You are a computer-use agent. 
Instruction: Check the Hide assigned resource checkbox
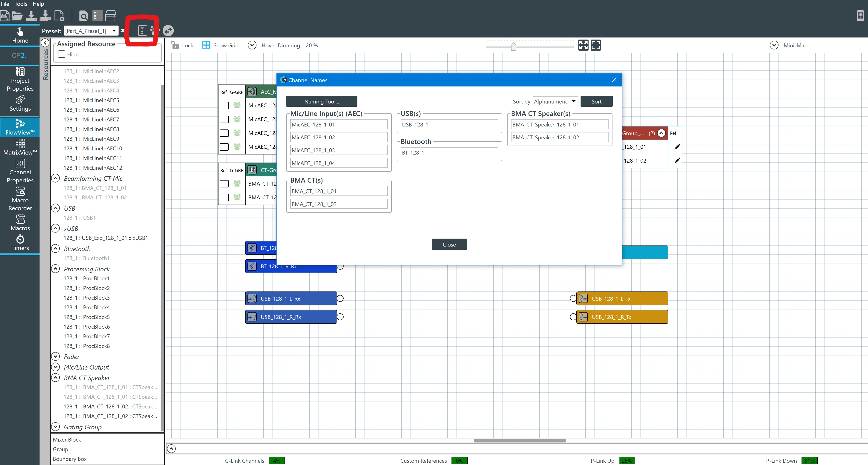[62, 54]
